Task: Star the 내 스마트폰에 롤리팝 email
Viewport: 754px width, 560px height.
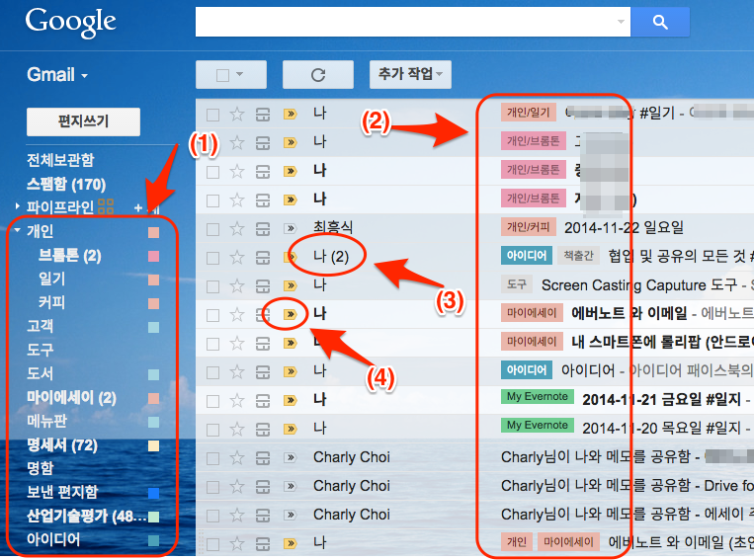Action: click(237, 344)
